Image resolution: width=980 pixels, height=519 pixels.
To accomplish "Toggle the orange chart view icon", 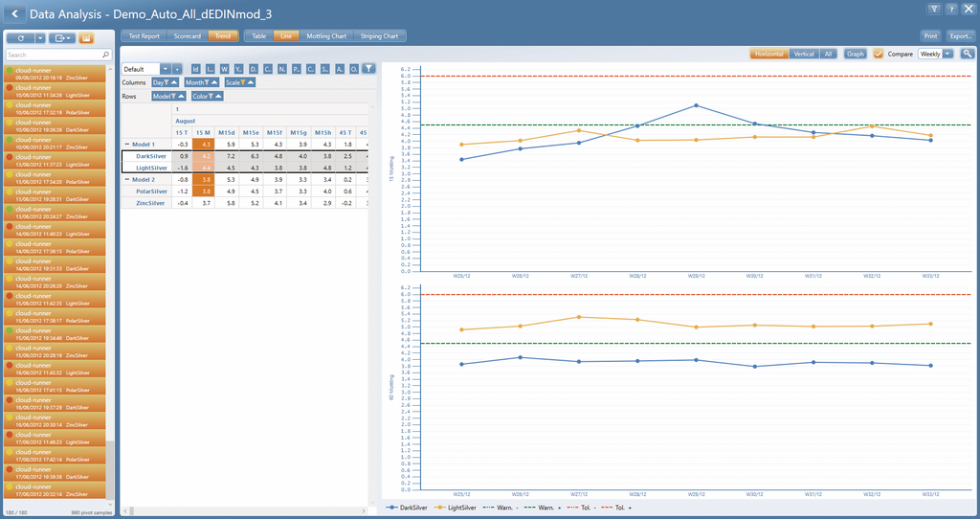I will click(86, 38).
